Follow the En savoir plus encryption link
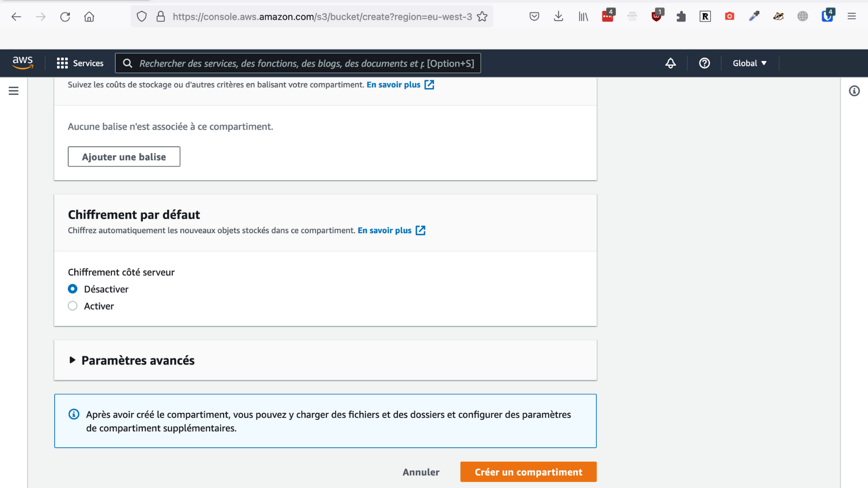The image size is (868, 488). 384,230
